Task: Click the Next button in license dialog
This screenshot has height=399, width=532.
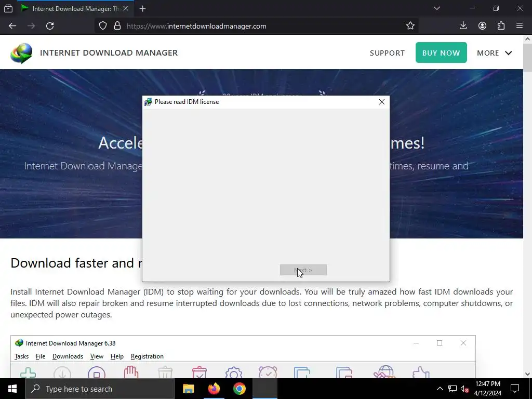Action: 303,270
